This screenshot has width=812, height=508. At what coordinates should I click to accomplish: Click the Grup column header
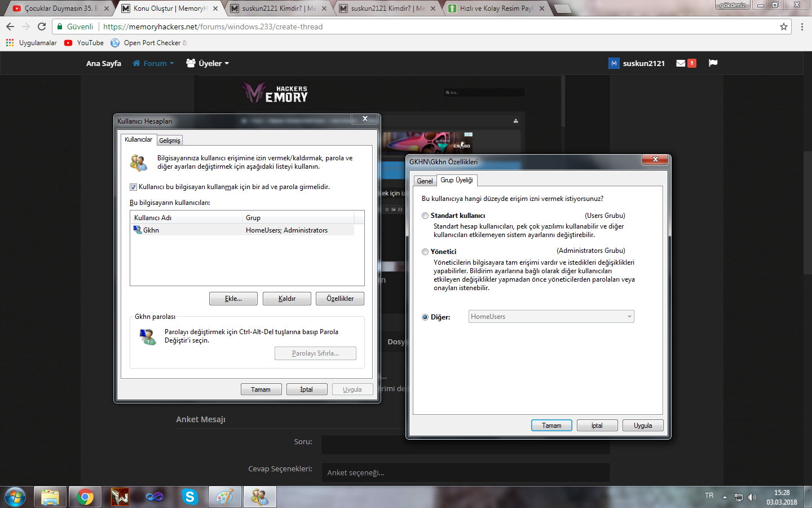298,218
